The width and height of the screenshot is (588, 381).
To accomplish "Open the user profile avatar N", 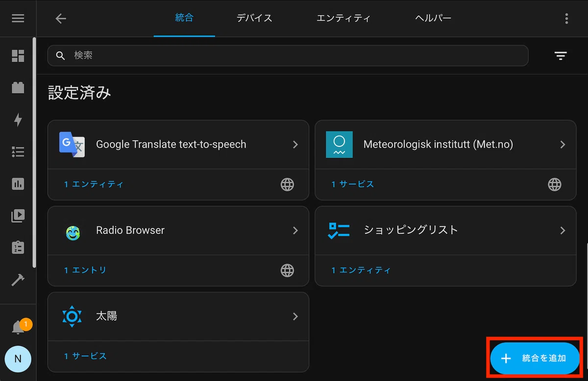I will (18, 359).
